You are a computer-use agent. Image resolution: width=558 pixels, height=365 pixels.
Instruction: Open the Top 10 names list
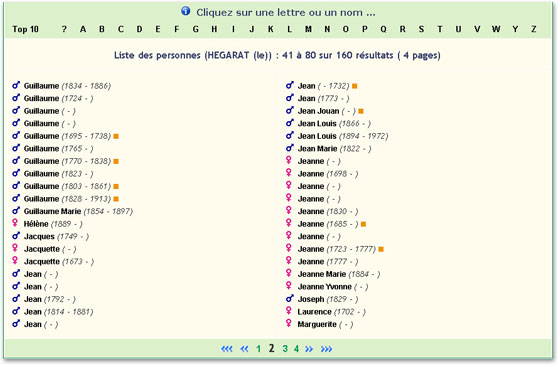click(25, 29)
